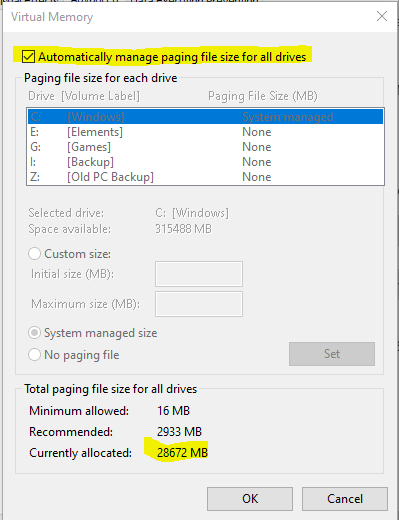Click the Currently allocated 28672 MB value

click(182, 453)
